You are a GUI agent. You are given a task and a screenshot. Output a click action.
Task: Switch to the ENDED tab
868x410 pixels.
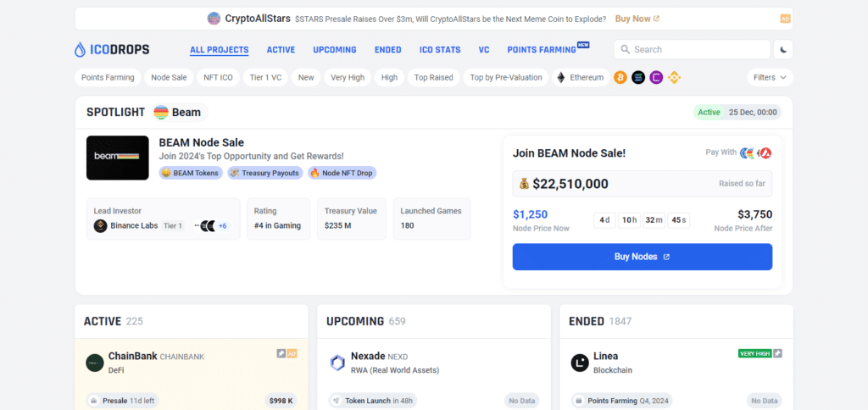(388, 49)
